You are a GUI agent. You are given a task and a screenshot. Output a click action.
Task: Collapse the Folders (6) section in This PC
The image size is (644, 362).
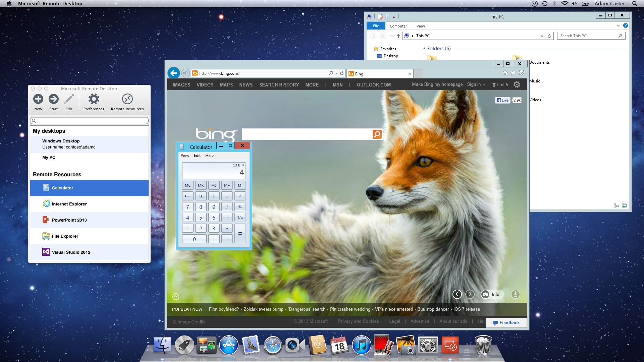tap(425, 49)
